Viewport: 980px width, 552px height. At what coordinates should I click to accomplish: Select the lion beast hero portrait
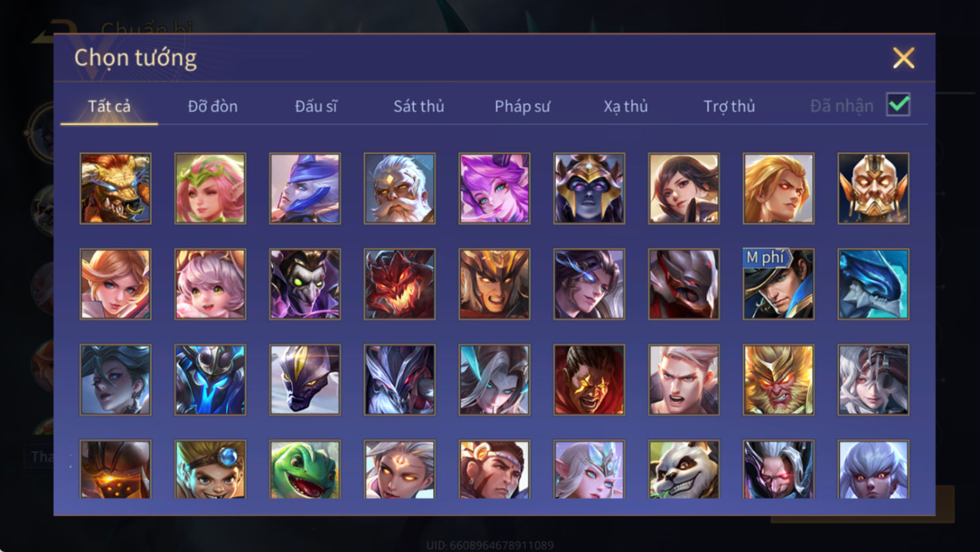tap(115, 189)
